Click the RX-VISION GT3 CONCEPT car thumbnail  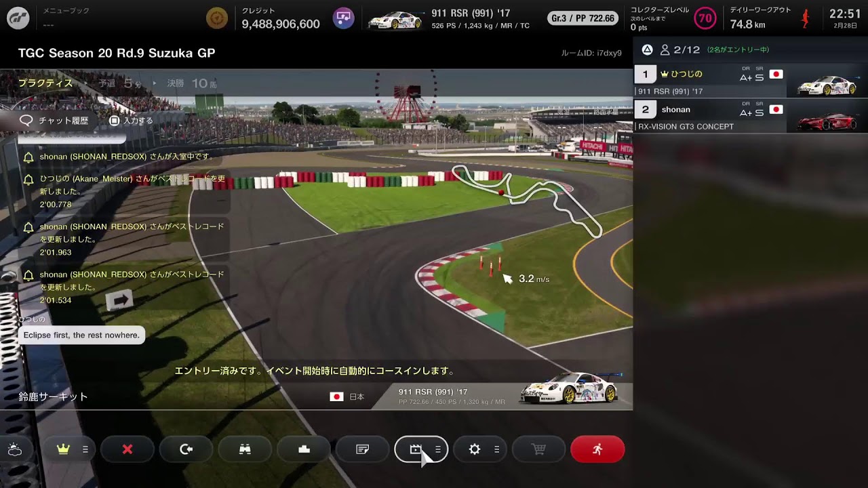827,122
